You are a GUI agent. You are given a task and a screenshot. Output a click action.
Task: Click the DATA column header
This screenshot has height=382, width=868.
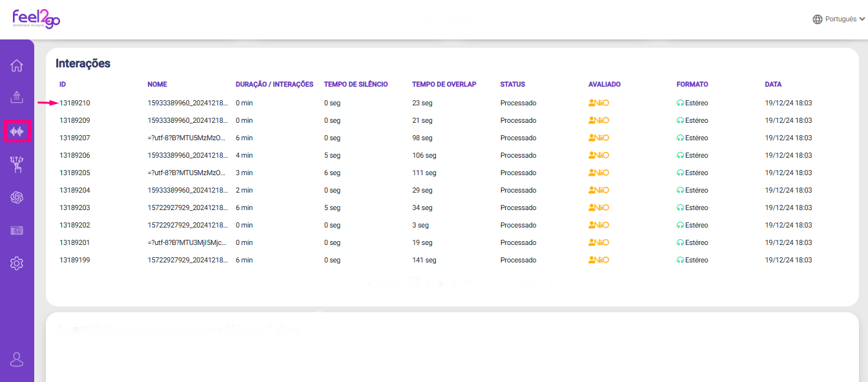click(773, 84)
